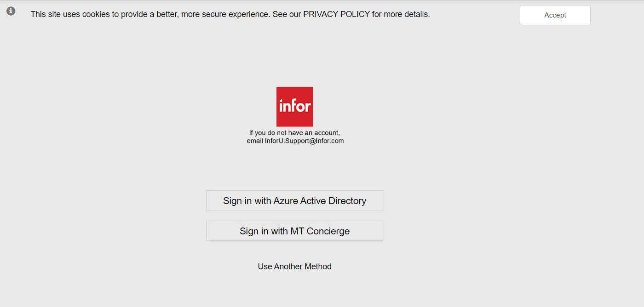The width and height of the screenshot is (644, 307).
Task: View privacy policy details from banner
Action: (x=336, y=14)
